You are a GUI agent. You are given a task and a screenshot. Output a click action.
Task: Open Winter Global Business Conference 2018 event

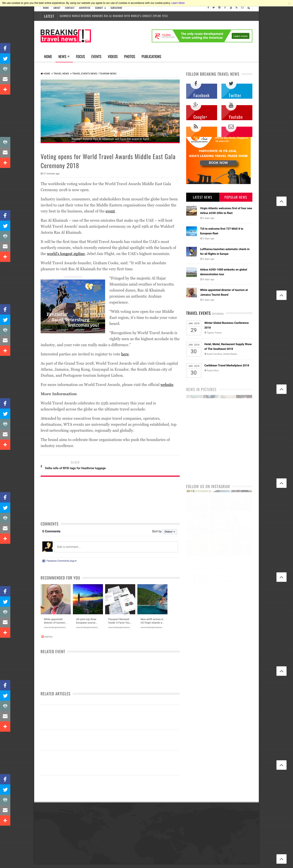pyautogui.click(x=226, y=325)
